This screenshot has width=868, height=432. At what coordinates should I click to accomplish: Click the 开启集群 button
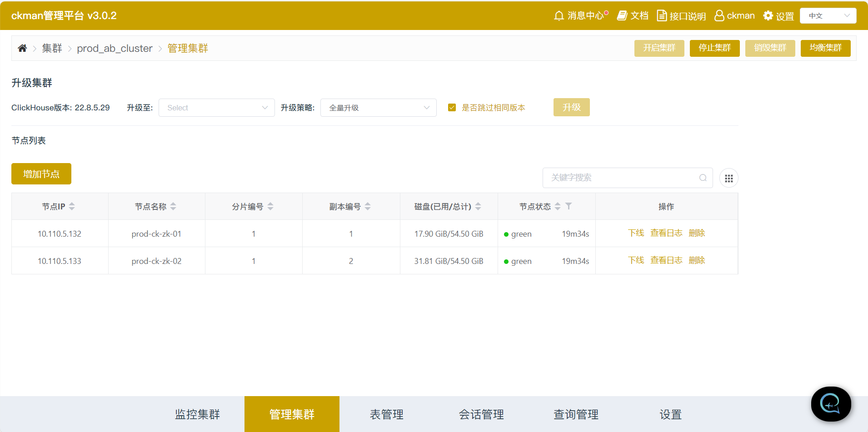click(x=659, y=48)
